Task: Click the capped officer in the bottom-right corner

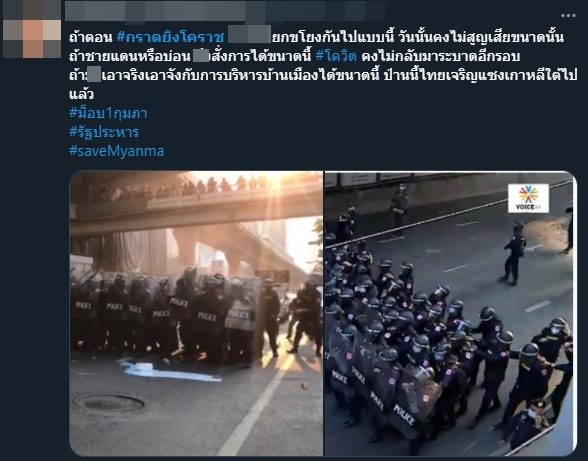Action: pos(527,424)
